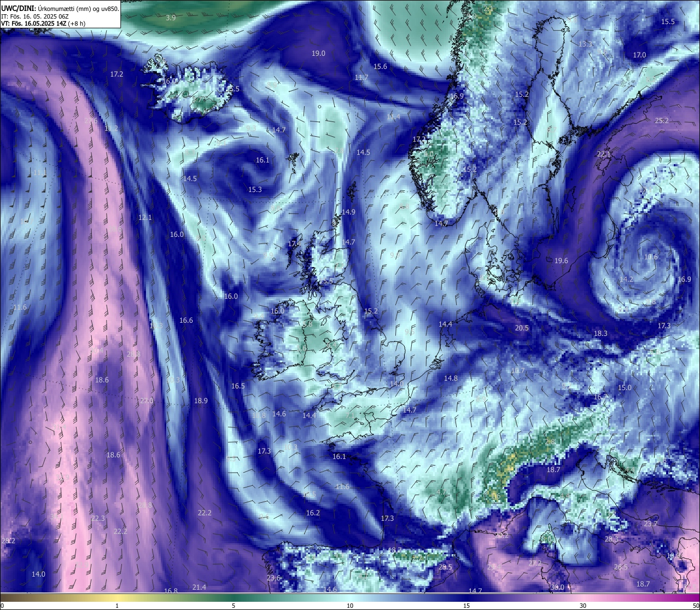700x610 pixels.
Task: Click the 25.2 value on the map
Action: click(x=662, y=121)
